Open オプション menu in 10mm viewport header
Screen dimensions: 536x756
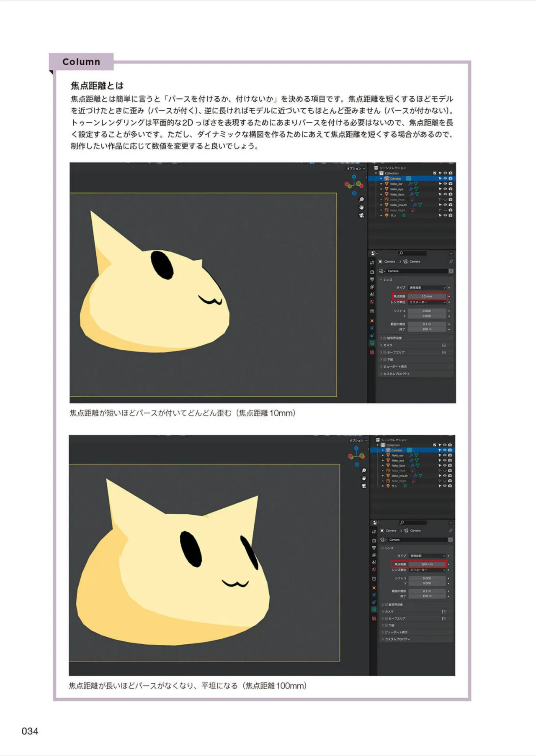click(356, 168)
